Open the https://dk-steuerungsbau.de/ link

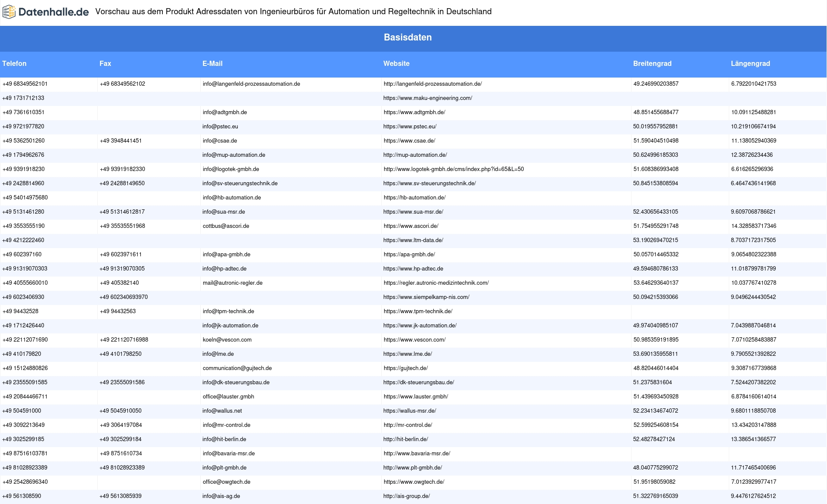point(419,383)
